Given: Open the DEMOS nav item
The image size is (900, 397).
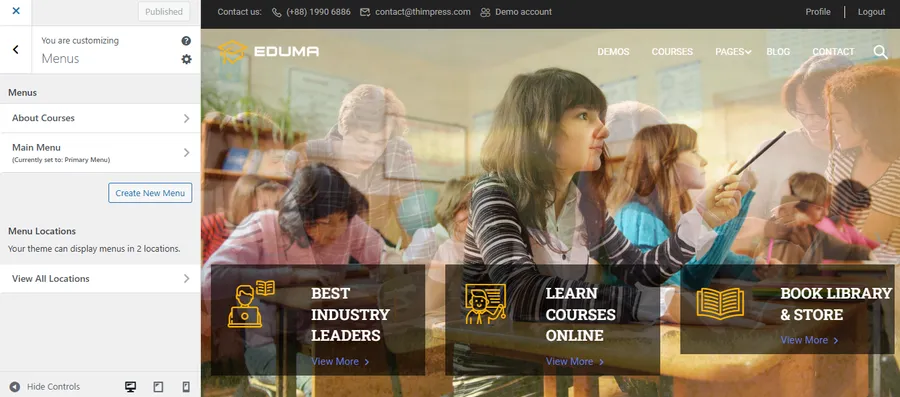Looking at the screenshot, I should click(x=614, y=52).
